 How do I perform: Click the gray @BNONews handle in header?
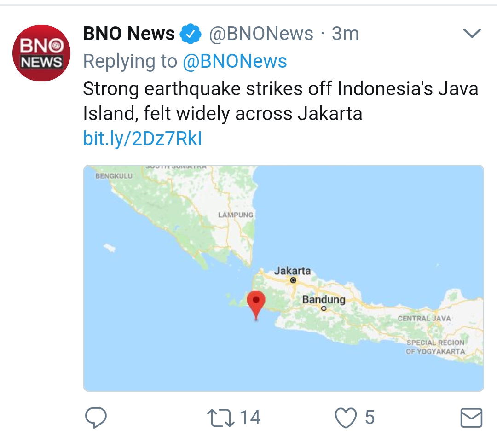[261, 34]
